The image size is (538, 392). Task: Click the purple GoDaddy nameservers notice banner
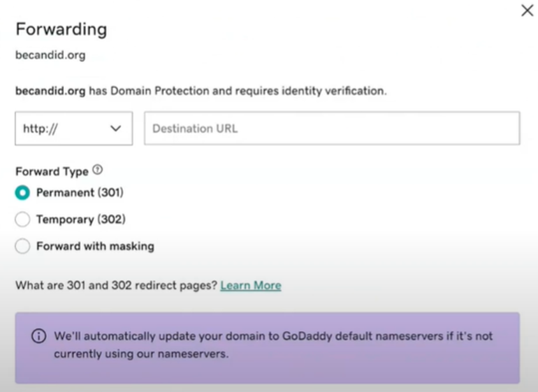tap(267, 348)
